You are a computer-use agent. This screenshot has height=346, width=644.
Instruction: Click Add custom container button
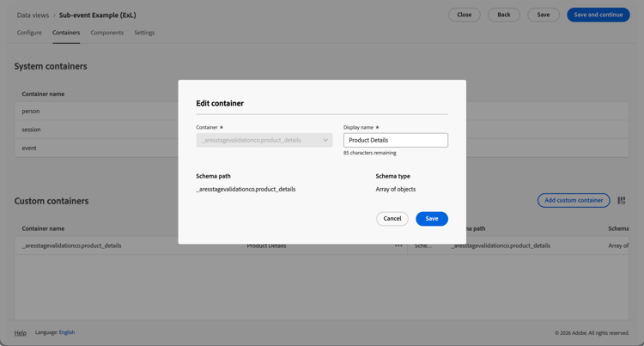click(574, 200)
